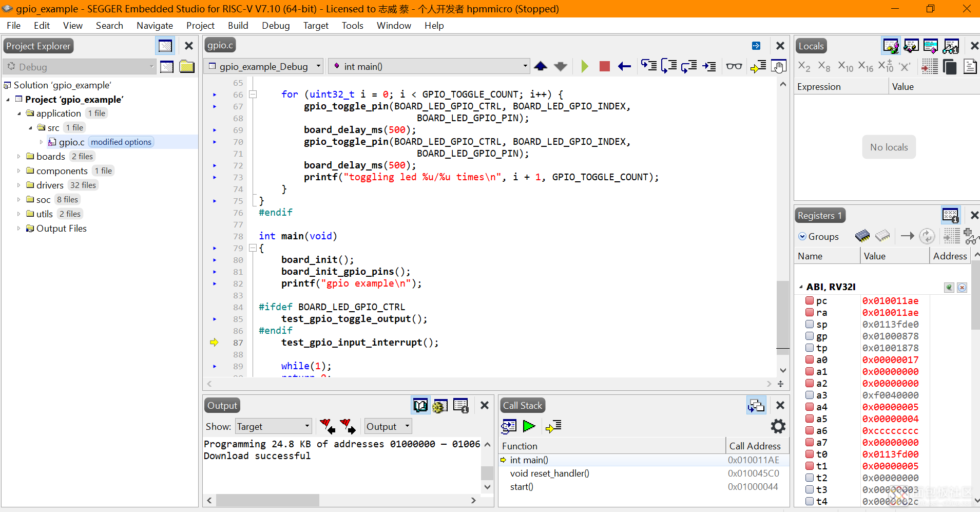
Task: Select start() call stack frame
Action: 522,487
